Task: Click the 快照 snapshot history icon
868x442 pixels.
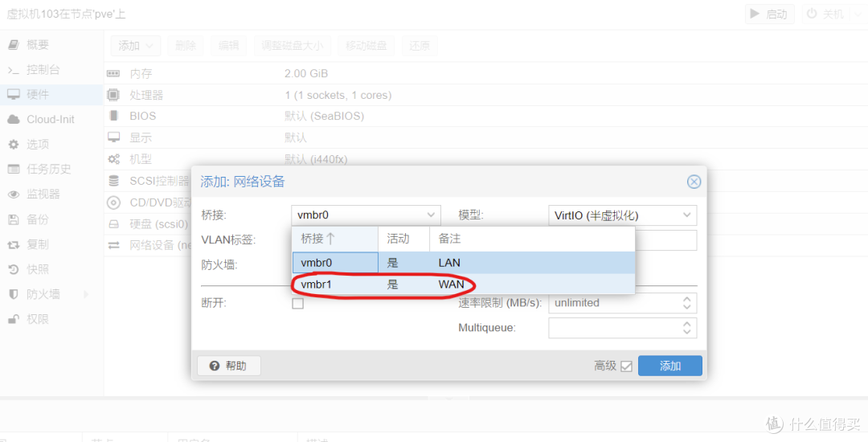Action: [14, 269]
